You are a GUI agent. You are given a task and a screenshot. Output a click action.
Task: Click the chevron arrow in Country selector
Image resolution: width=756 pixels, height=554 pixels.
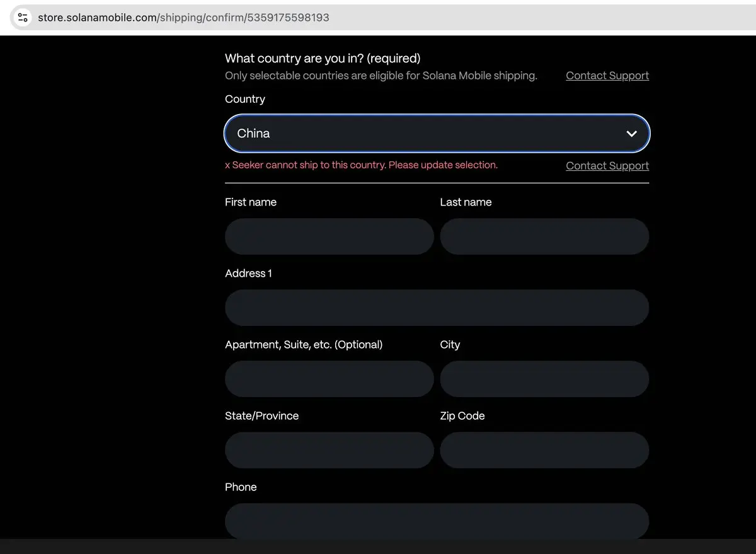click(x=631, y=134)
